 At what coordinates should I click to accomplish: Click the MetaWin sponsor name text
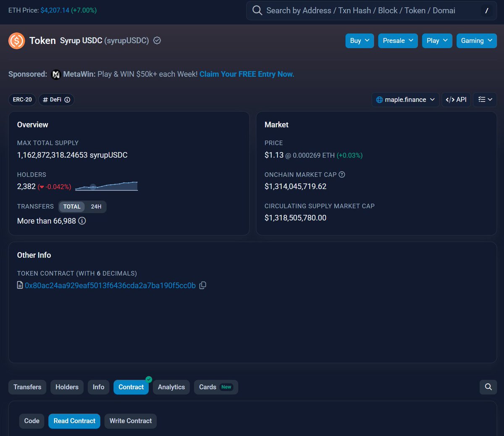(x=79, y=74)
